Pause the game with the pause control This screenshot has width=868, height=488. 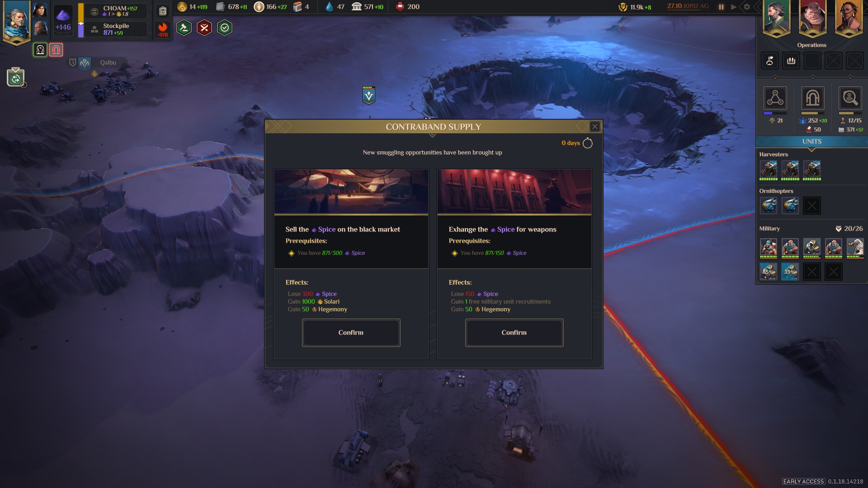point(721,7)
